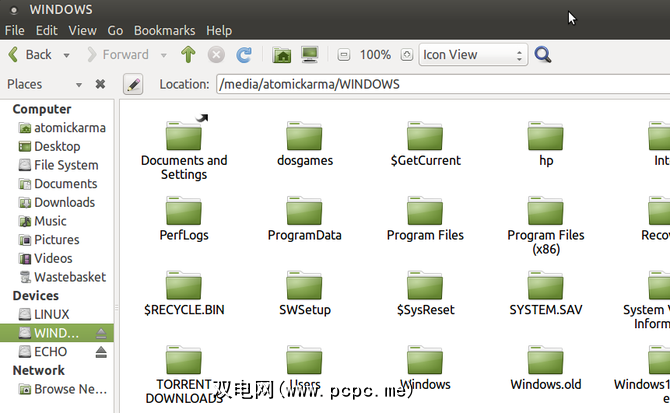Open the Users folder
Screen dimensions: 670x413
(304, 360)
